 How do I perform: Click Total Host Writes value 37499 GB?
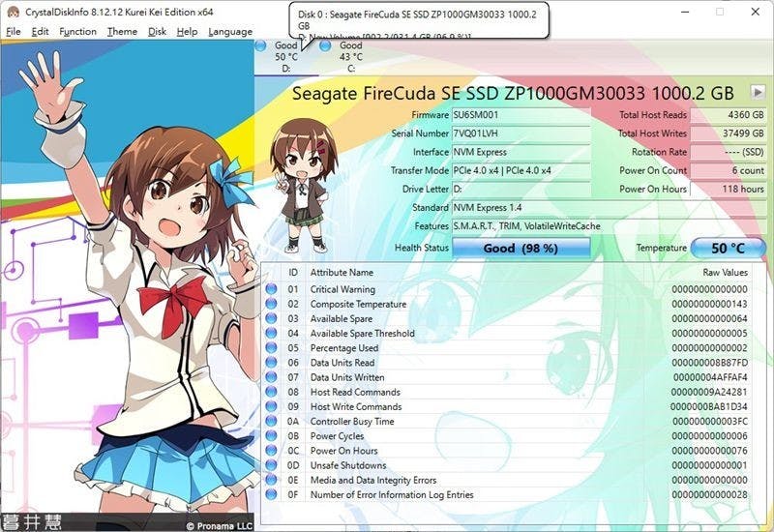click(x=729, y=133)
